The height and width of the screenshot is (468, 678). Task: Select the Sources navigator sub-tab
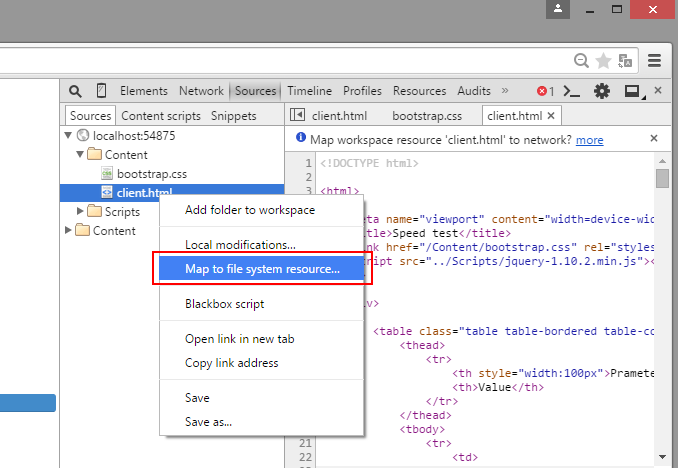click(x=90, y=115)
